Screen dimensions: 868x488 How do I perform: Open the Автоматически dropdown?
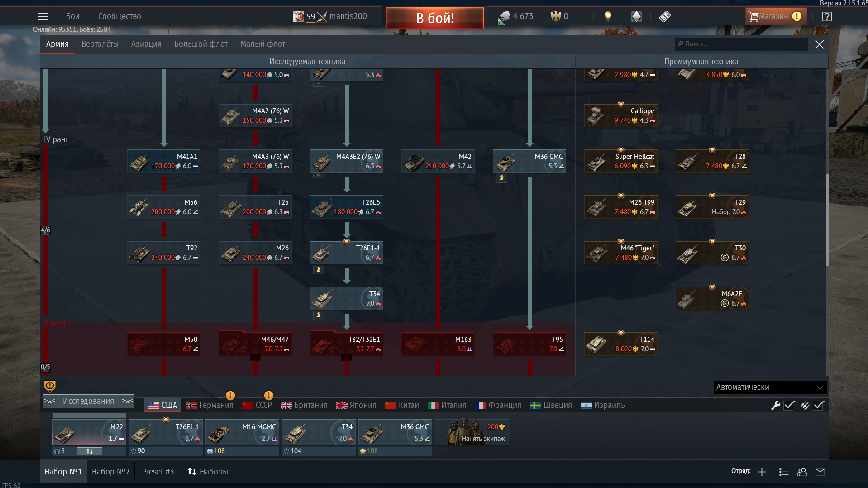pyautogui.click(x=770, y=387)
